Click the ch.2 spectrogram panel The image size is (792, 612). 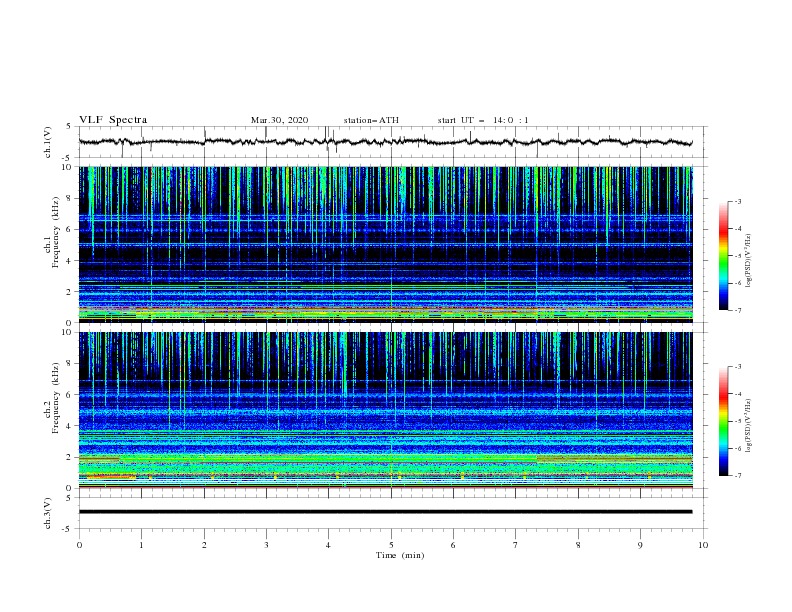(385, 410)
